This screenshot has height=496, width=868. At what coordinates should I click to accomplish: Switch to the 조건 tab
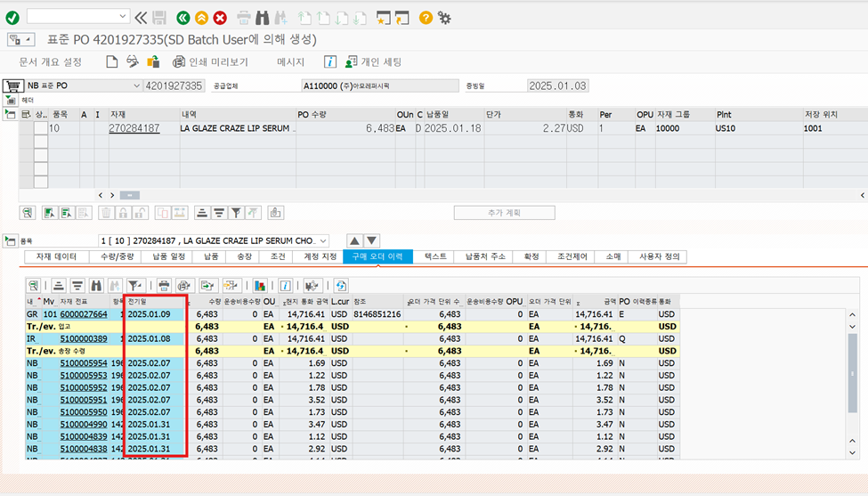(x=278, y=256)
